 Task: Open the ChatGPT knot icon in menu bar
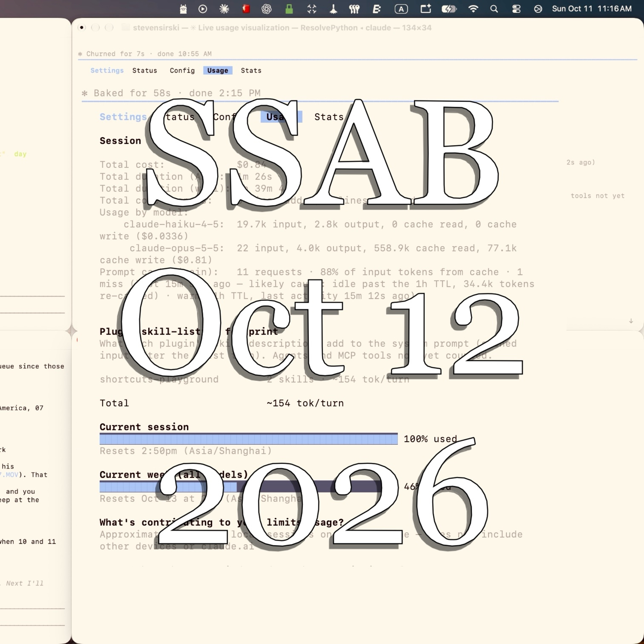(x=267, y=9)
